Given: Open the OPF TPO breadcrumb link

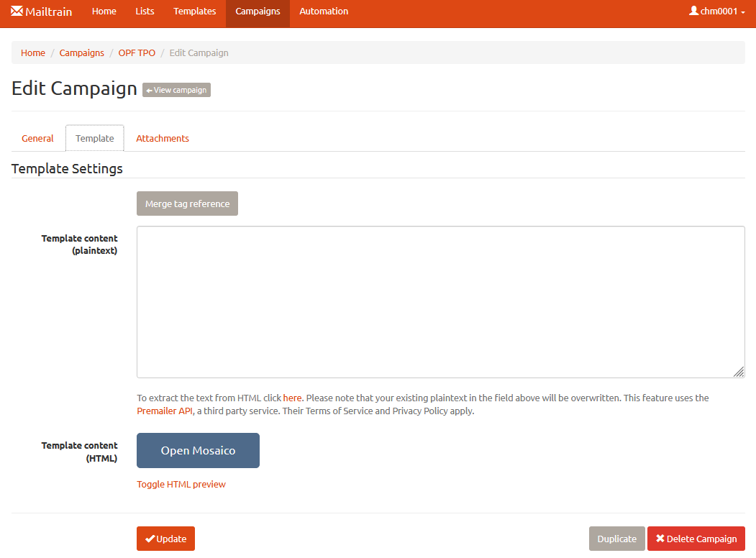Looking at the screenshot, I should tap(137, 53).
